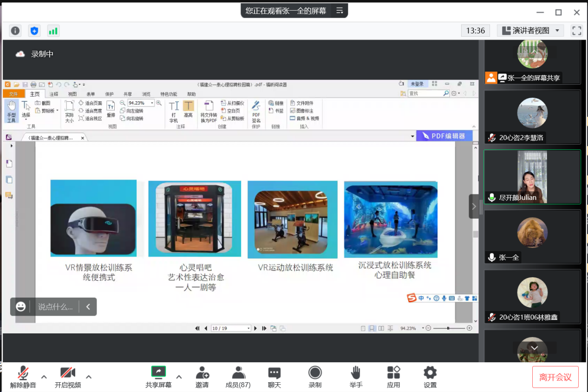The width and height of the screenshot is (588, 392).
Task: Open the 邀请 invite icon
Action: point(202,377)
